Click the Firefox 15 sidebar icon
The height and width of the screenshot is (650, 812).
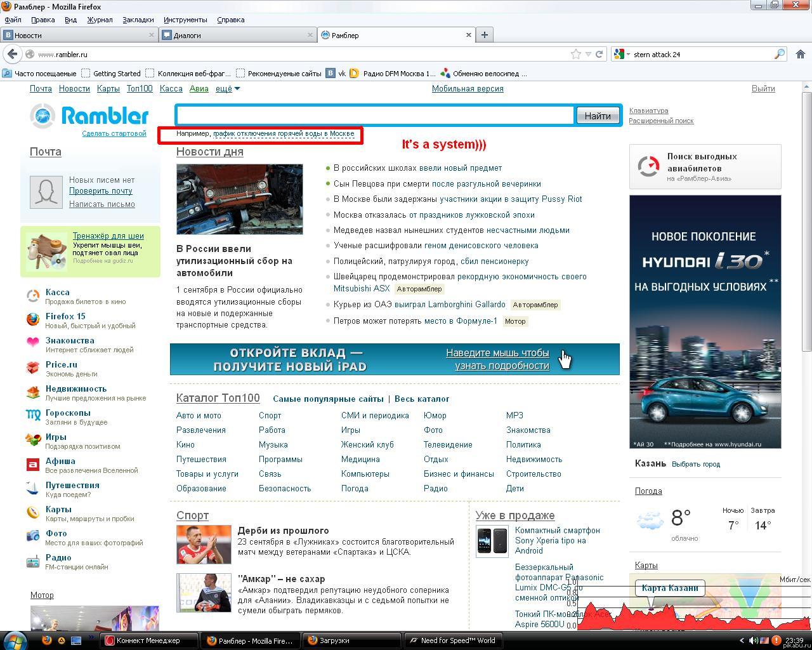tap(33, 320)
